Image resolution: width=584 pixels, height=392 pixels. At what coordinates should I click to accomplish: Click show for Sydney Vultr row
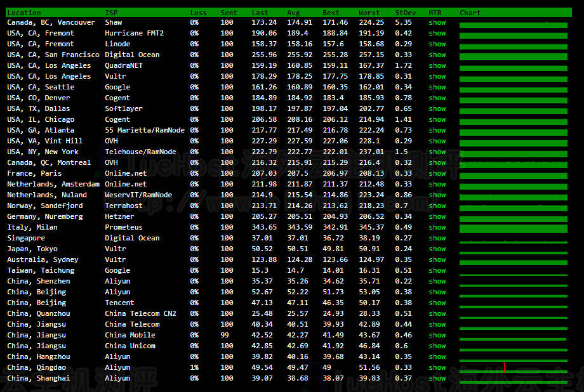click(437, 260)
